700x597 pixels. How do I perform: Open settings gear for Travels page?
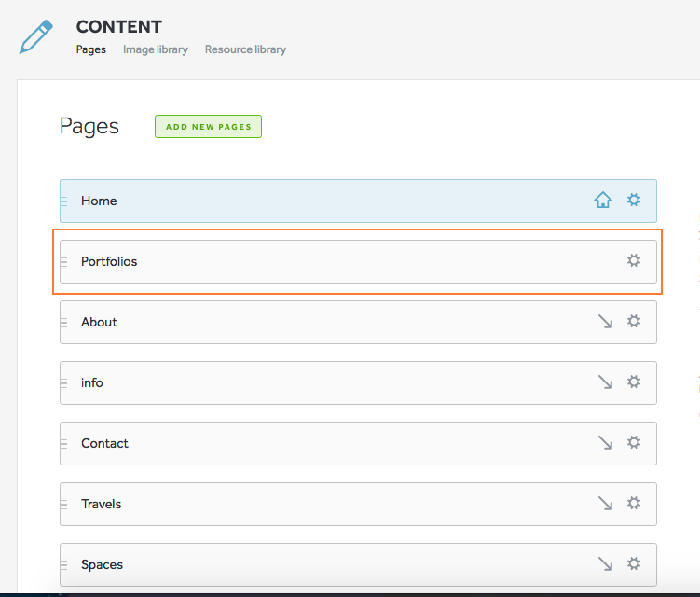634,503
